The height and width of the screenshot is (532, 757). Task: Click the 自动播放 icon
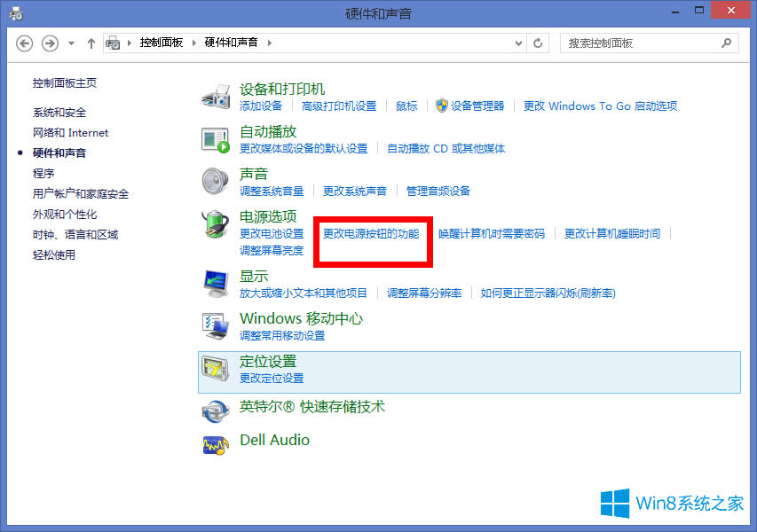[x=216, y=139]
